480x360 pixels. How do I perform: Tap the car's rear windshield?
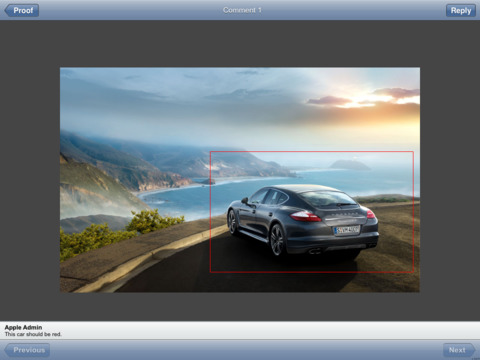pos(328,199)
